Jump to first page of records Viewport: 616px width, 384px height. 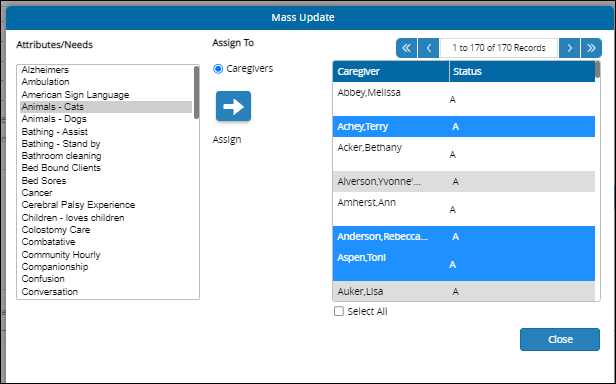coord(406,48)
